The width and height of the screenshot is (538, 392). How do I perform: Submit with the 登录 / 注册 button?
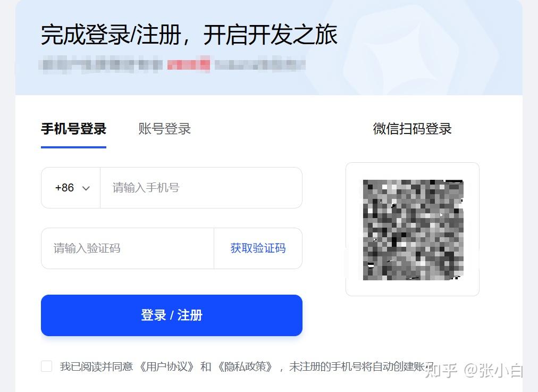point(172,315)
